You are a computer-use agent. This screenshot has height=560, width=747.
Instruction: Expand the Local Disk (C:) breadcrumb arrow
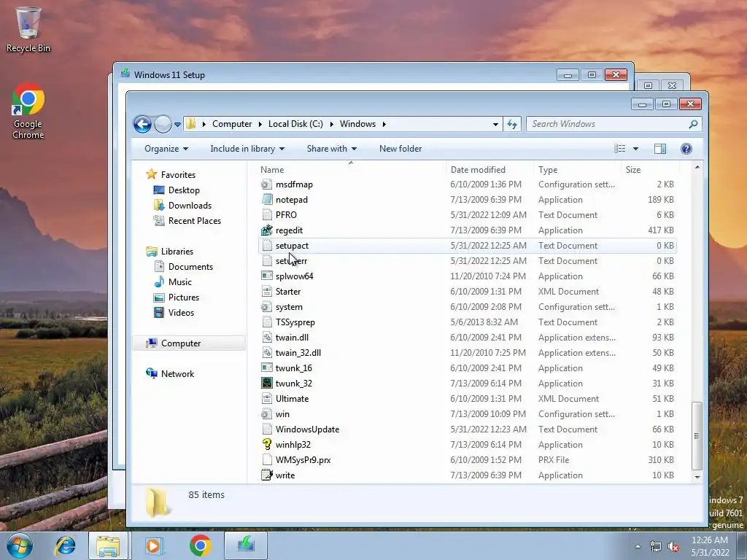[x=332, y=124]
